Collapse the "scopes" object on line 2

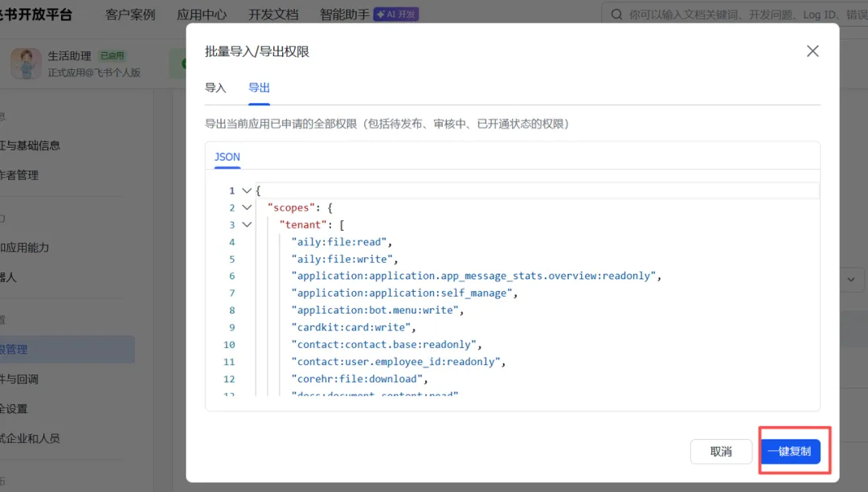pyautogui.click(x=247, y=207)
